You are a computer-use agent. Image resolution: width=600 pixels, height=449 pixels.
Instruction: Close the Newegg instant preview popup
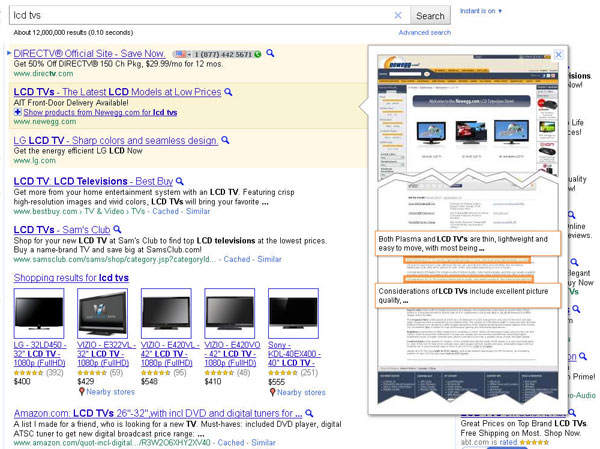pos(559,54)
